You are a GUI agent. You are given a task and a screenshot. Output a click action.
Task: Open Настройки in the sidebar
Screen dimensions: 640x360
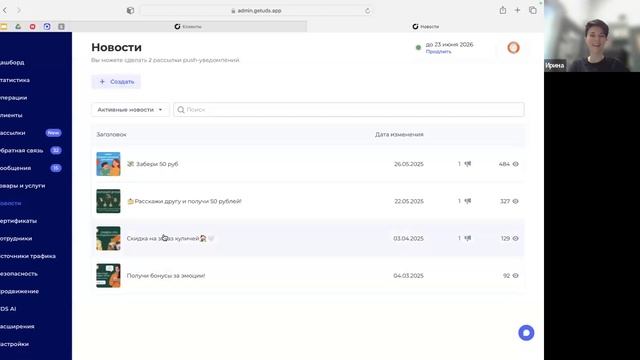coord(14,344)
